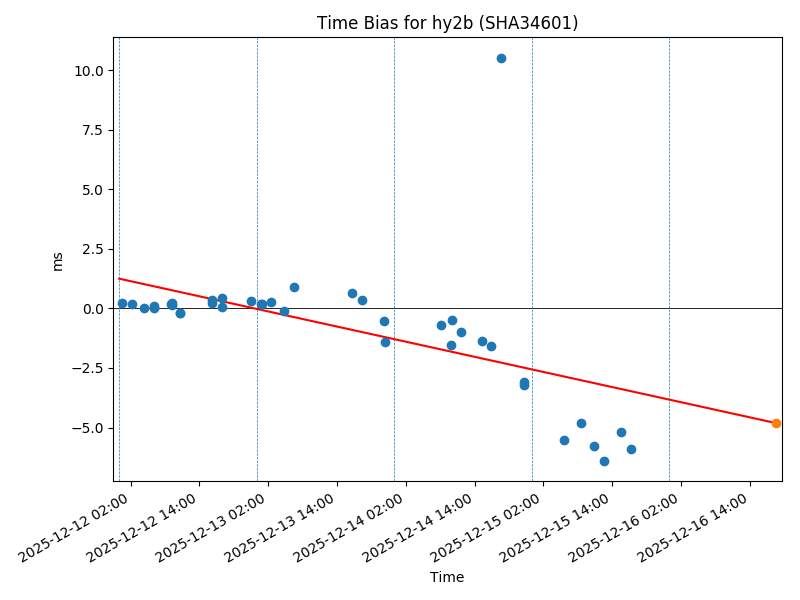Viewport: 800px width, 600px height.
Task: Click the "2025-12-13 14:00" x-axis tick label
Action: pos(284,526)
